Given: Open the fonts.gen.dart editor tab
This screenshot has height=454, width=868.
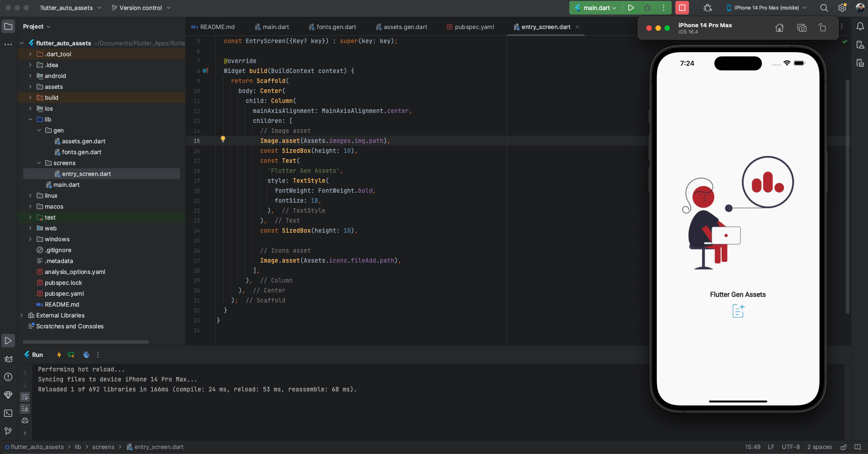Looking at the screenshot, I should (x=336, y=27).
